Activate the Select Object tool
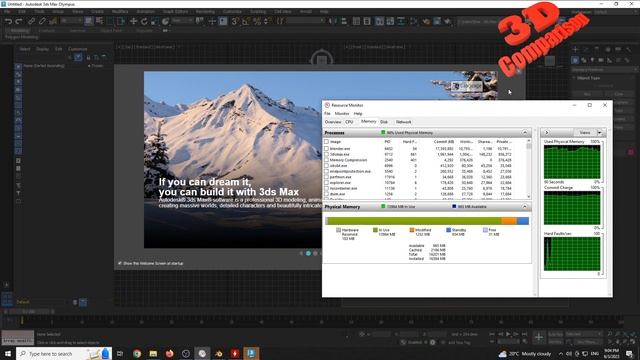The width and height of the screenshot is (640, 360). click(89, 21)
